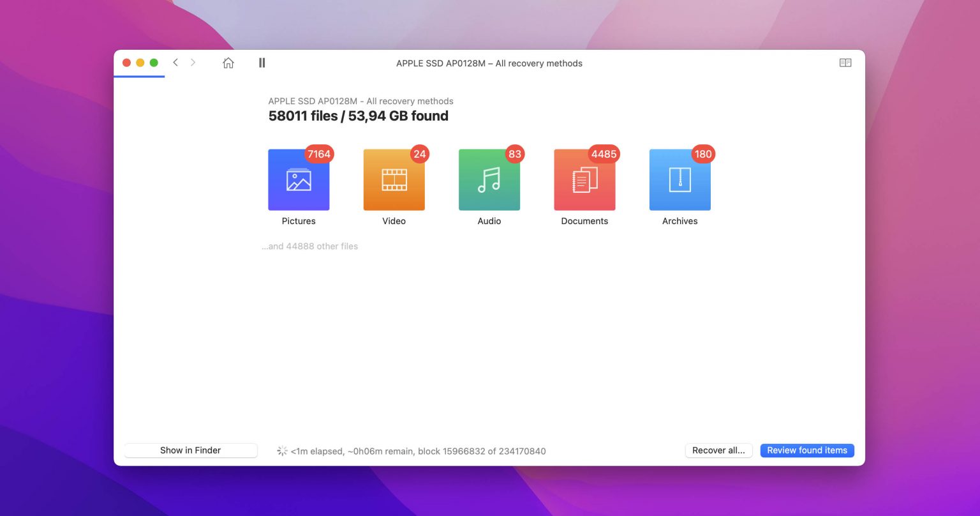Enter full screen with green traffic light
The height and width of the screenshot is (516, 980).
[154, 63]
